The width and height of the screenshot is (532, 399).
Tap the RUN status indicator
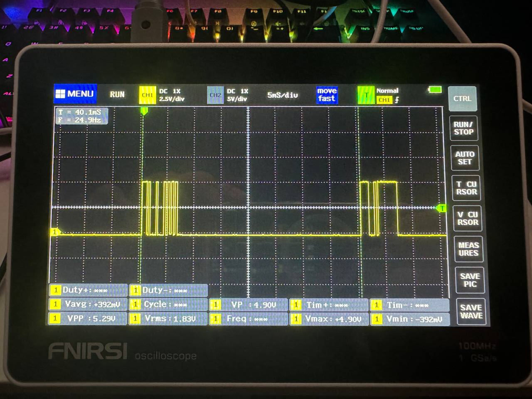pos(117,95)
